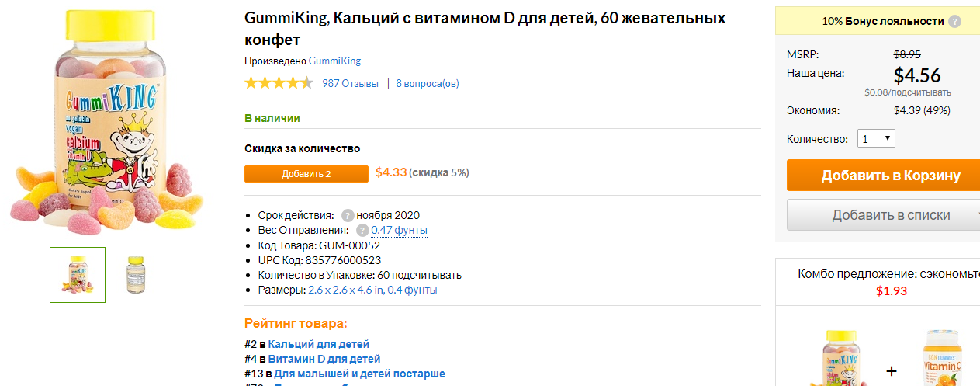Click the loyalty bonus help icon
Screen dimensions: 980x386
coord(955,22)
